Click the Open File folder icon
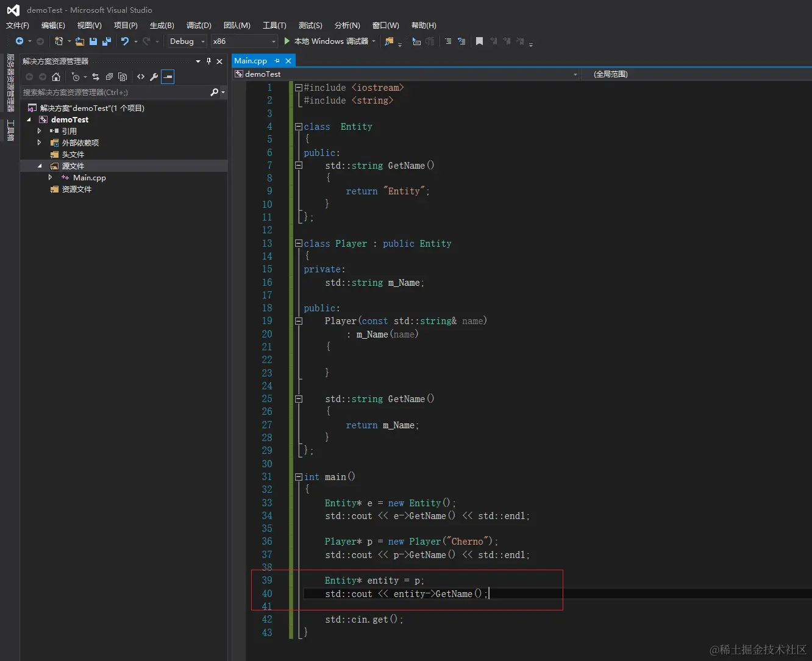The height and width of the screenshot is (661, 812). [80, 41]
